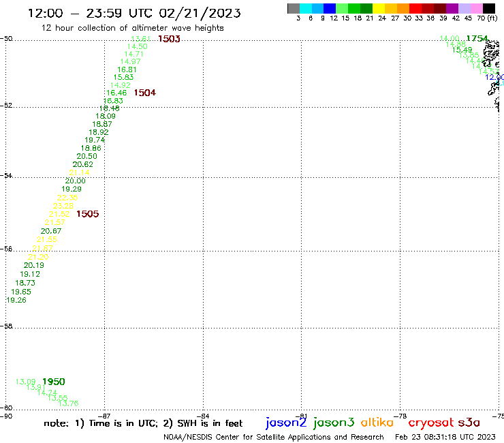Click the chart title with UTC date range
Screen dimensions: 504x443
point(134,13)
